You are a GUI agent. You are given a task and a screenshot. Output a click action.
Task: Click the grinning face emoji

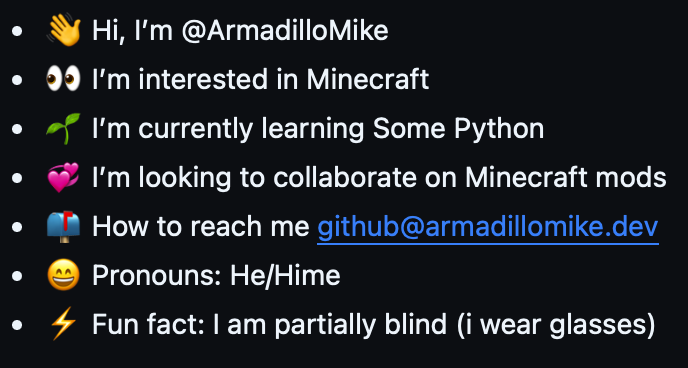(x=64, y=276)
